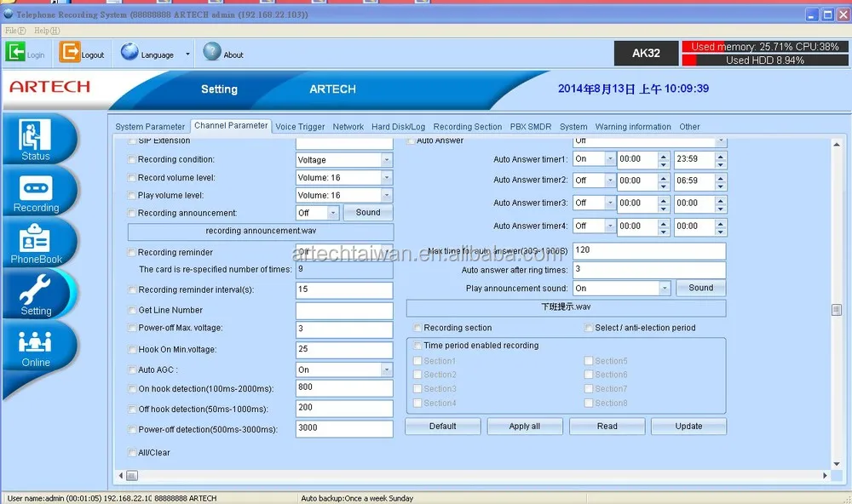Open the Auto Answer timer1 On dropdown
This screenshot has height=504, width=852.
click(595, 159)
